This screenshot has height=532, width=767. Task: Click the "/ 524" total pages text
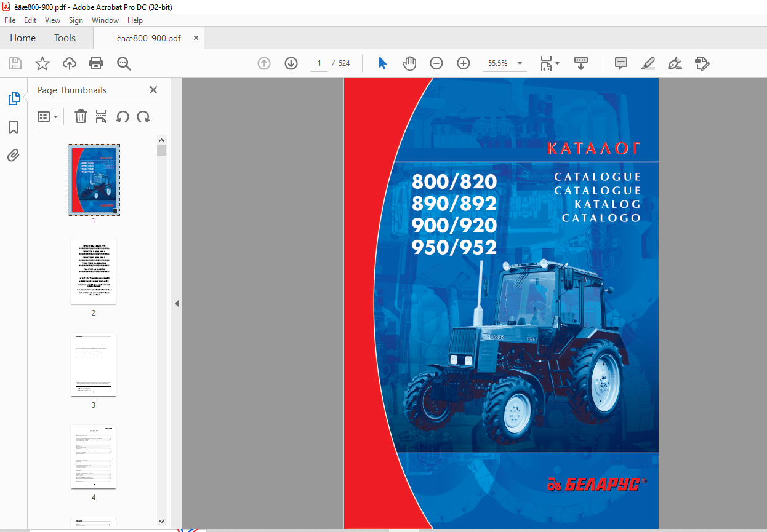pyautogui.click(x=341, y=63)
